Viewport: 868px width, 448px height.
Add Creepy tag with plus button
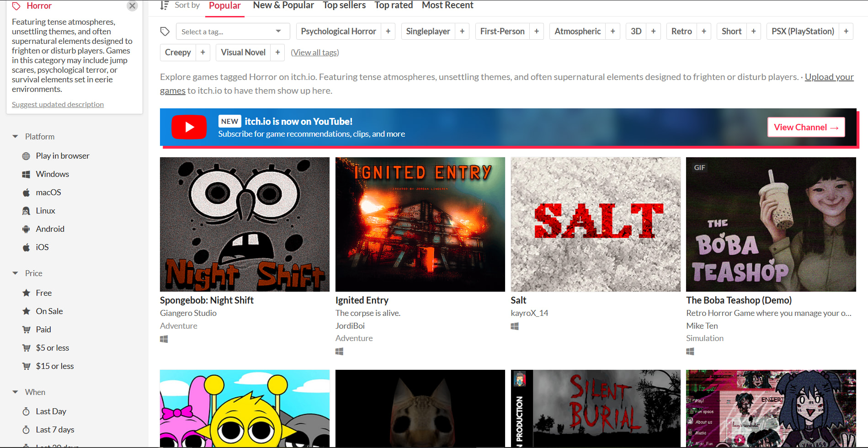(x=203, y=52)
